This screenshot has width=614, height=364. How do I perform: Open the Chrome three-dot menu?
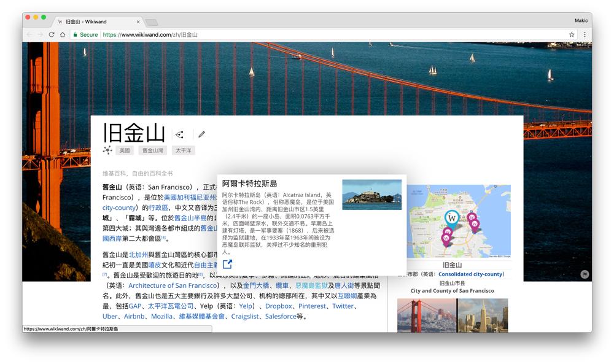[x=585, y=34]
